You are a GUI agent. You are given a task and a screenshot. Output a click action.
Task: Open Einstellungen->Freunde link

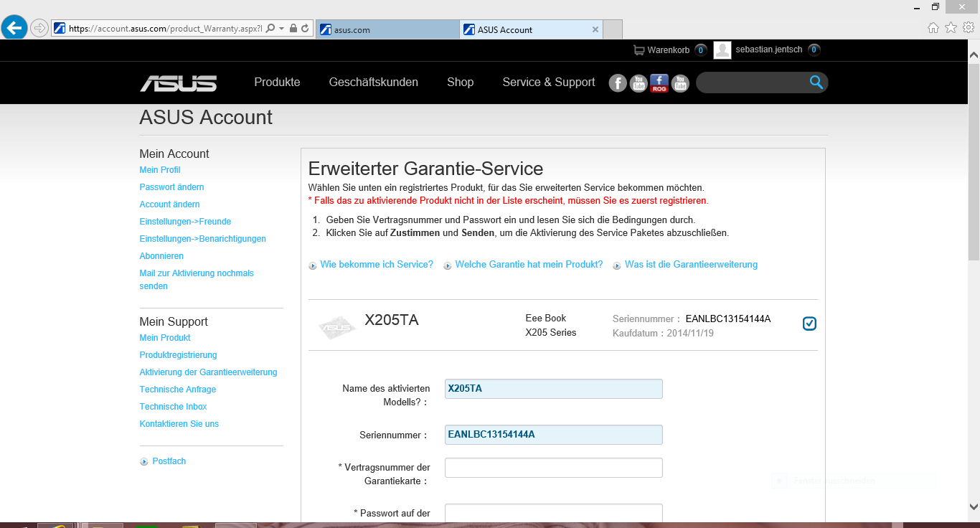[x=185, y=222]
